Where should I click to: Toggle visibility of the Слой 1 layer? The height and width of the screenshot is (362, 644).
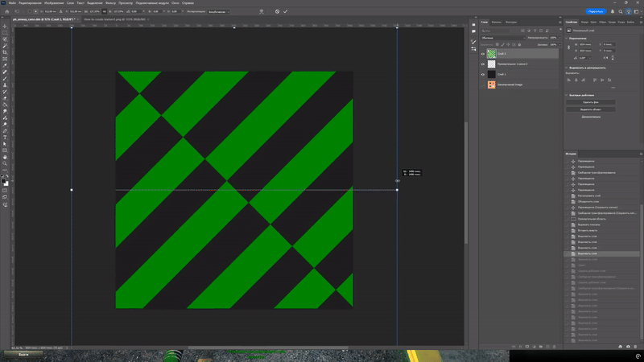(x=483, y=74)
